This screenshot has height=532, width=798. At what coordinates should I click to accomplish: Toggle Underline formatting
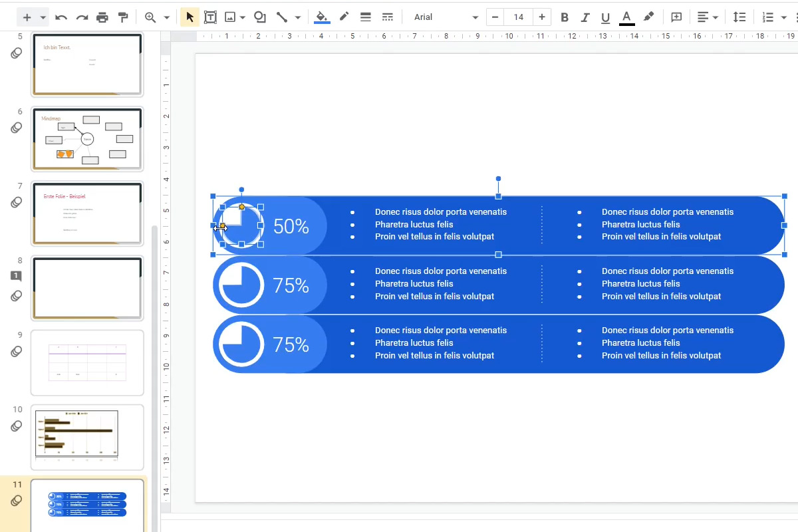pyautogui.click(x=605, y=17)
